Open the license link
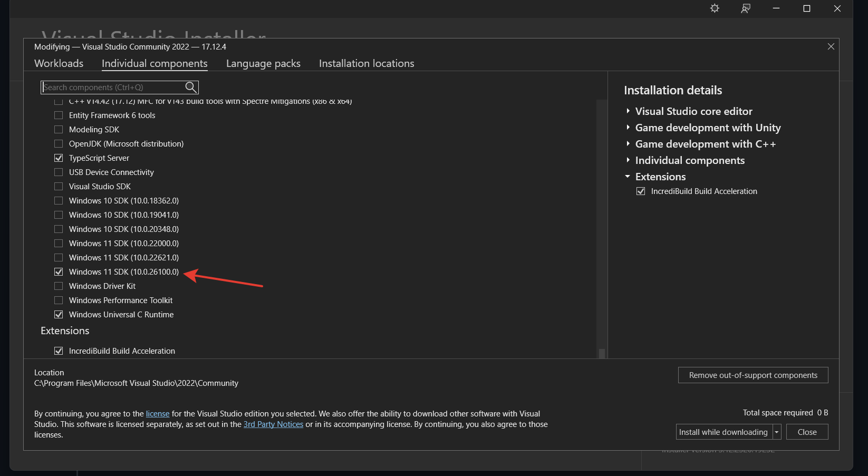 158,414
